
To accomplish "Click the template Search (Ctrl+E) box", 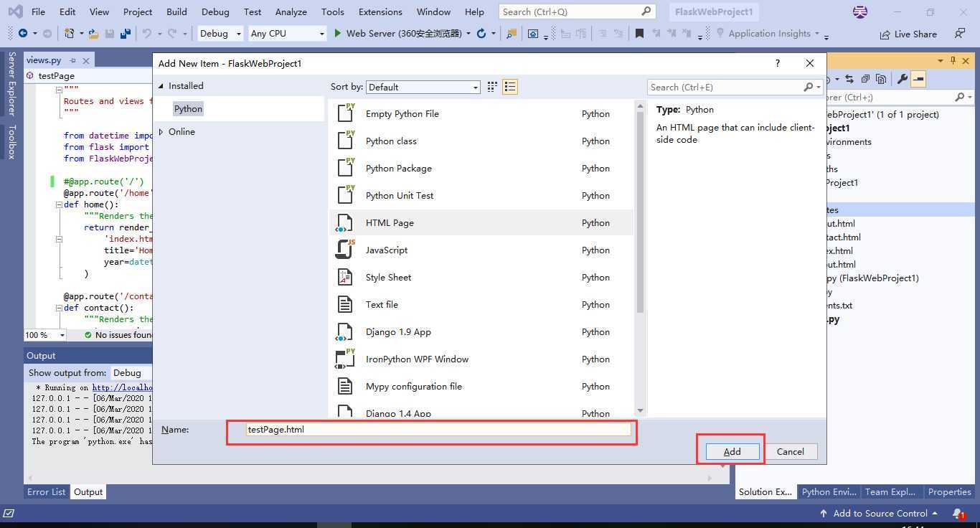I will coord(735,87).
